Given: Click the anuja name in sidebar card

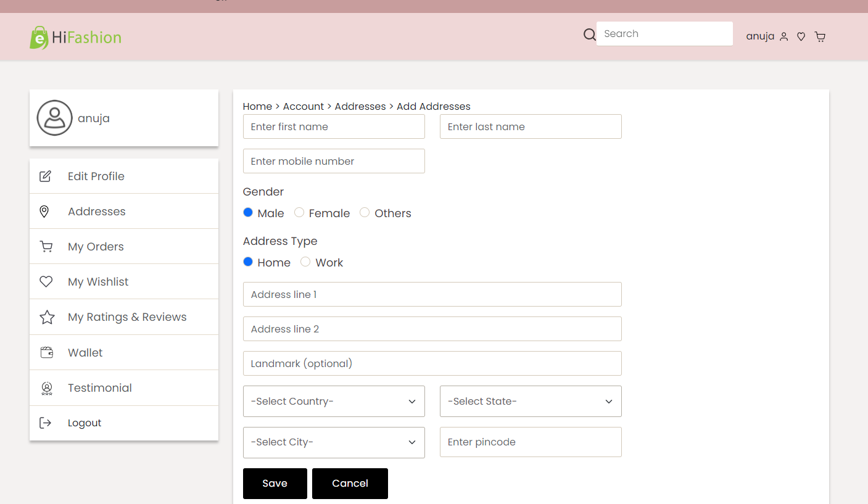Looking at the screenshot, I should coord(94,118).
